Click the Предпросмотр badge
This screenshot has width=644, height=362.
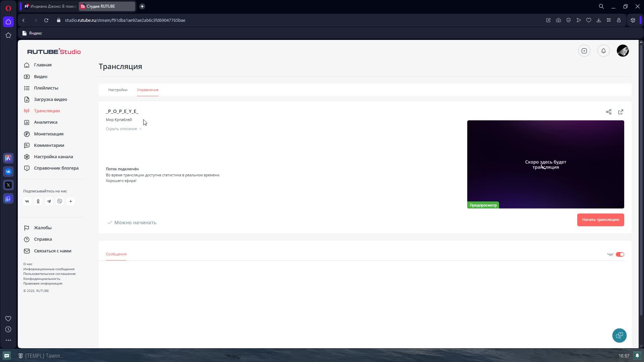coord(483,205)
